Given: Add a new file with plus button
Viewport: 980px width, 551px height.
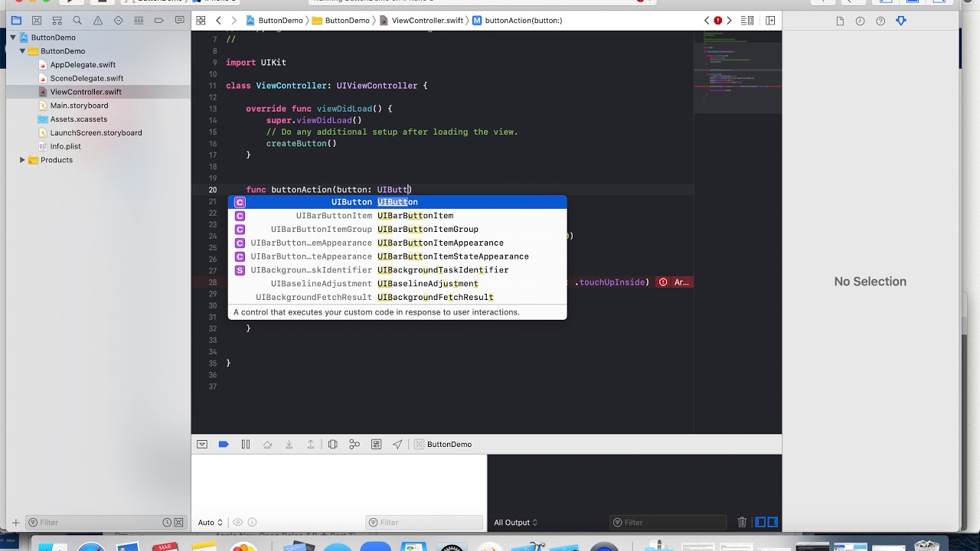Looking at the screenshot, I should tap(15, 523).
